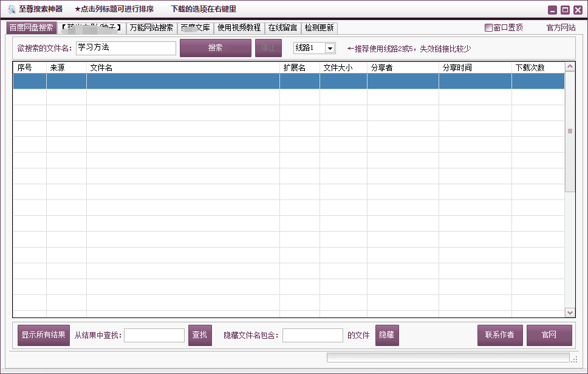Image resolution: width=588 pixels, height=374 pixels.
Task: Sort by 序号 column header
Action: point(30,68)
